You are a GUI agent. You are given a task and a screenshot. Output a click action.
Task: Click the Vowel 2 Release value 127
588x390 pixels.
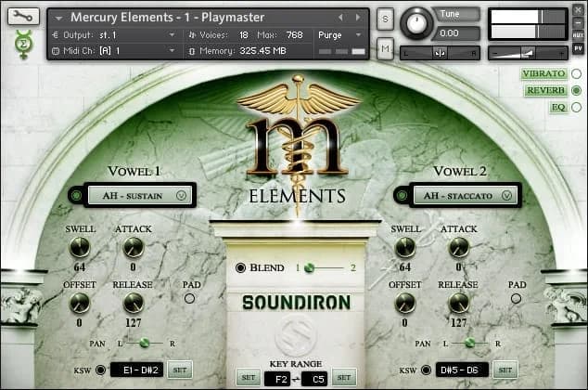459,323
